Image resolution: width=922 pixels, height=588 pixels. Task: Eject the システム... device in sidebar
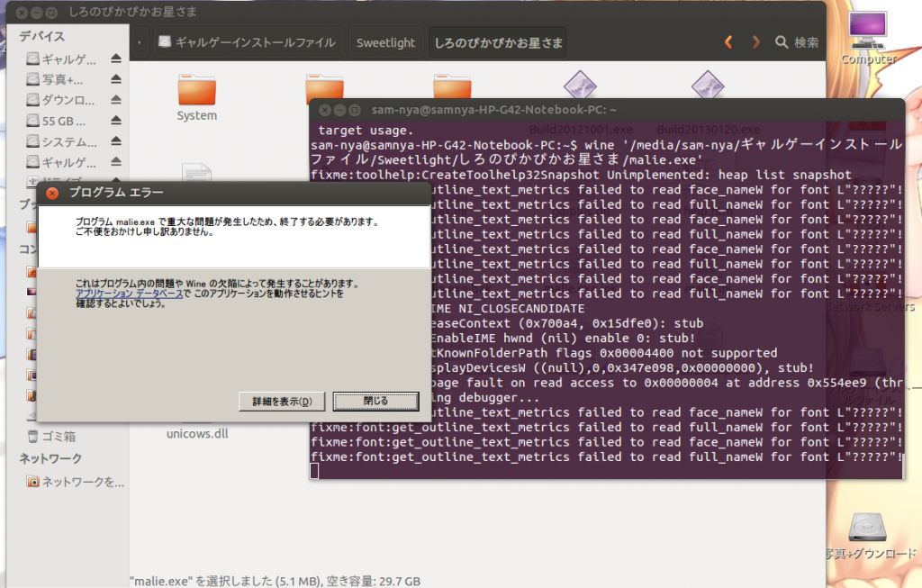coord(116,141)
